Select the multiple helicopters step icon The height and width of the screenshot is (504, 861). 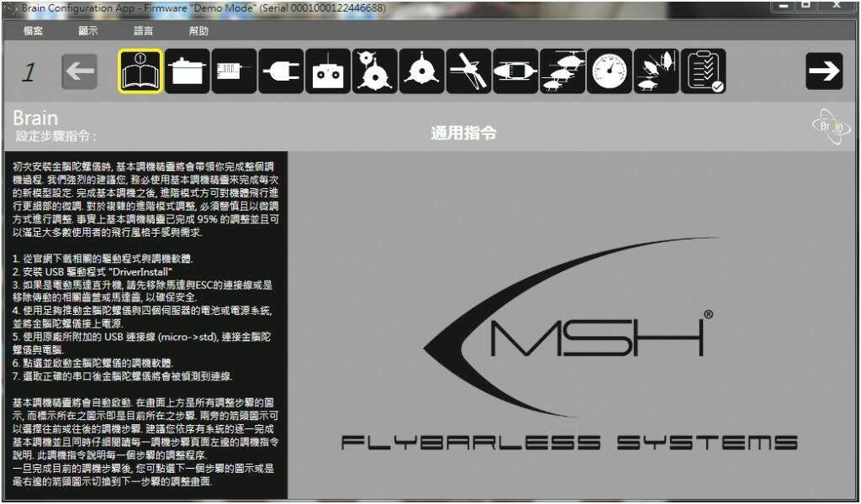(563, 71)
